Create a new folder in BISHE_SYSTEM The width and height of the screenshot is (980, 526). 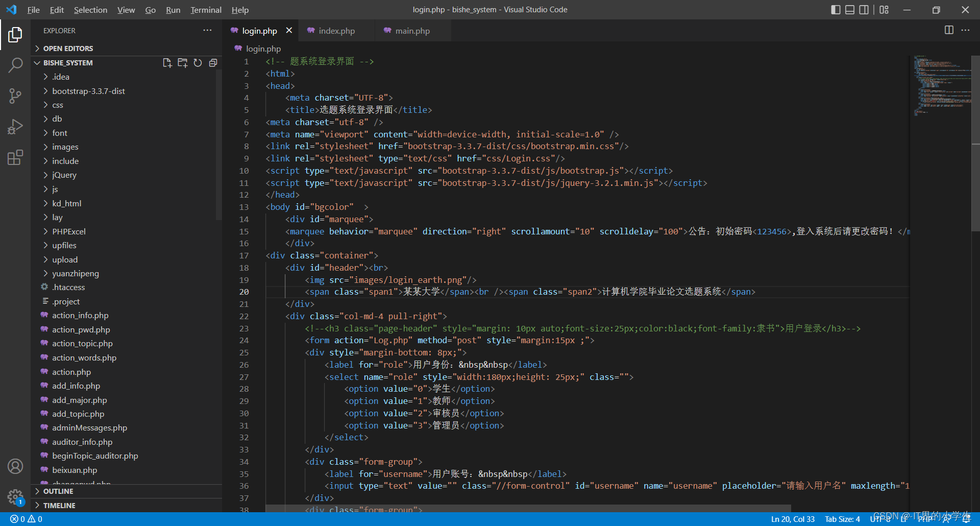click(x=182, y=63)
